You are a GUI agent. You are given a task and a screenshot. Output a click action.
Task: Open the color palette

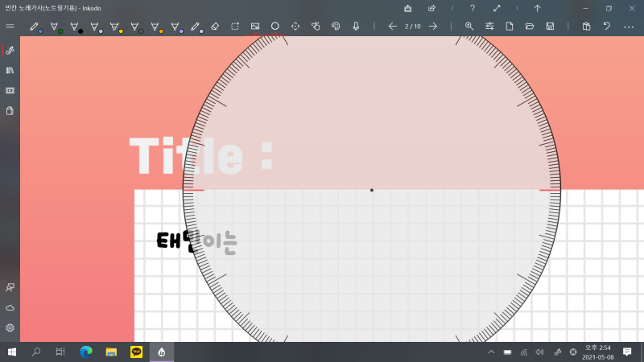(x=336, y=27)
